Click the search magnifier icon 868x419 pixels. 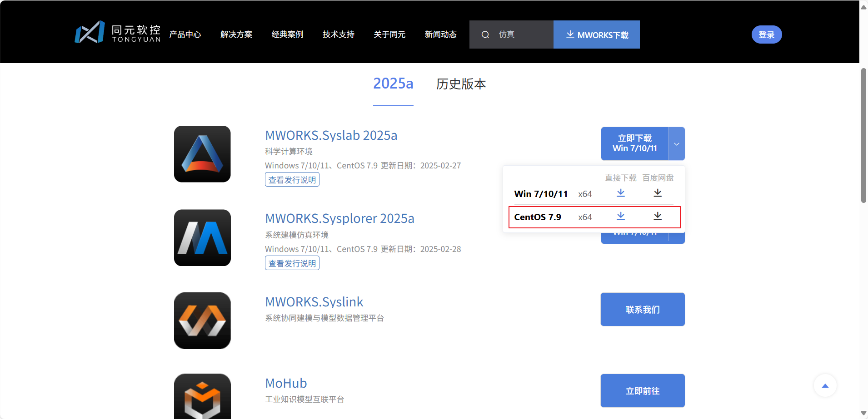coord(485,35)
